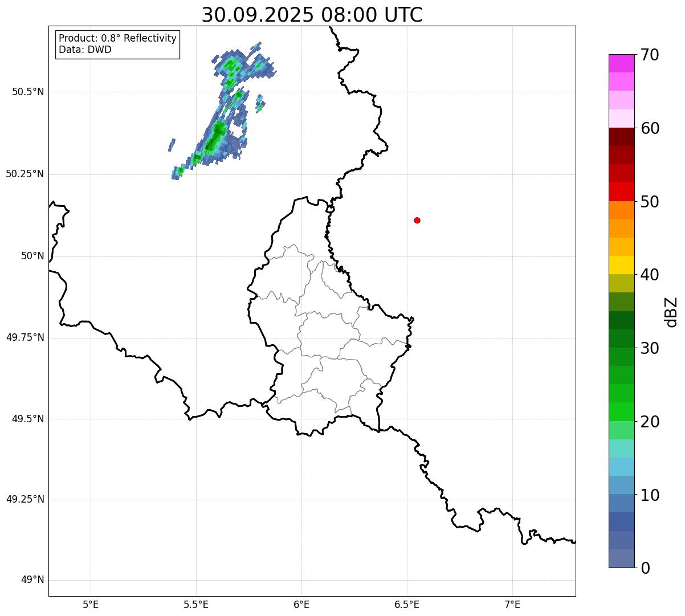Click the longitude label 6.5°E

pos(407,604)
